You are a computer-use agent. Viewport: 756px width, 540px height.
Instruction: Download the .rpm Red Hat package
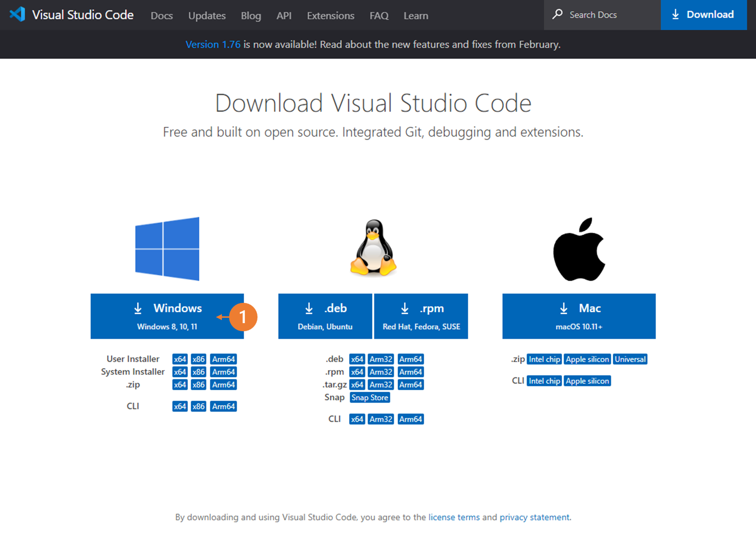tap(421, 316)
